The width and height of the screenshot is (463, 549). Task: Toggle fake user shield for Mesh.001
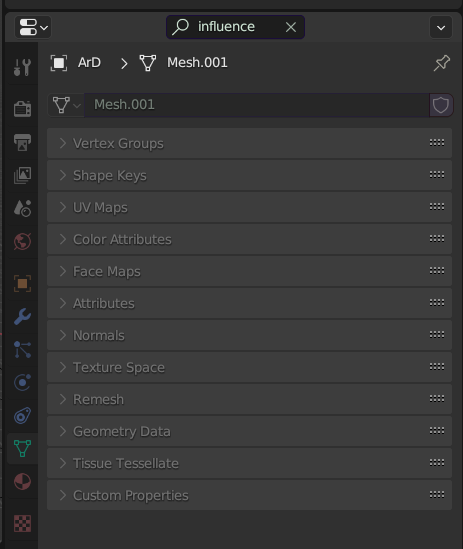[x=441, y=105]
